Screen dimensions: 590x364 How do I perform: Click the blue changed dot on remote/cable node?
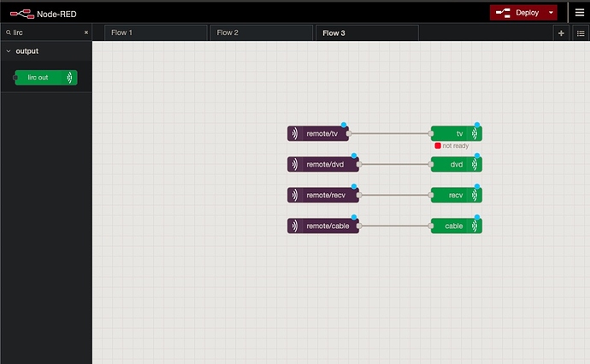click(x=354, y=217)
